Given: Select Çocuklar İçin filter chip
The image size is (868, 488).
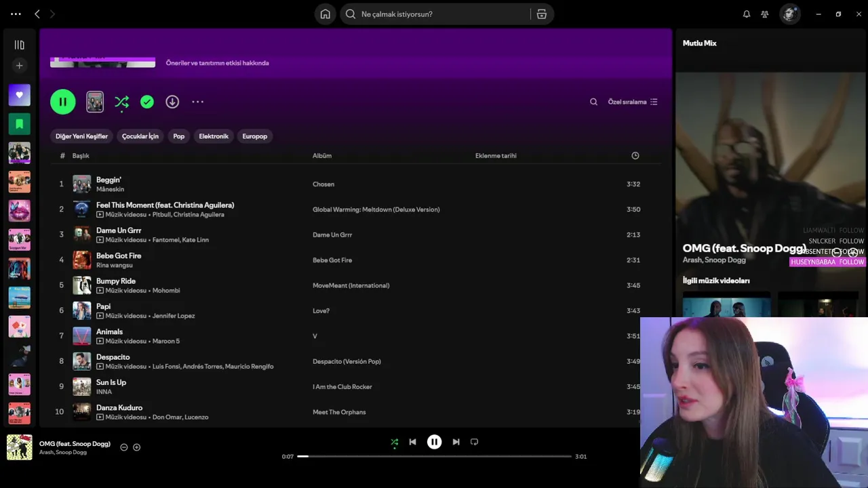Looking at the screenshot, I should pyautogui.click(x=140, y=136).
